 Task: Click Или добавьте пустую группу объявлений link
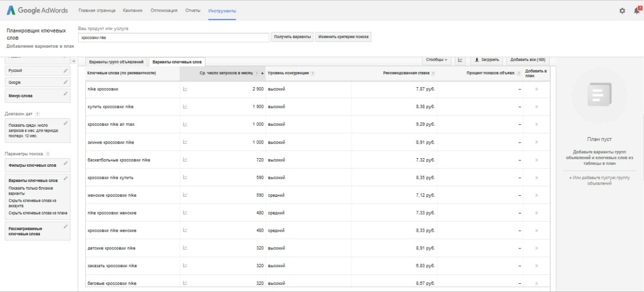599,180
